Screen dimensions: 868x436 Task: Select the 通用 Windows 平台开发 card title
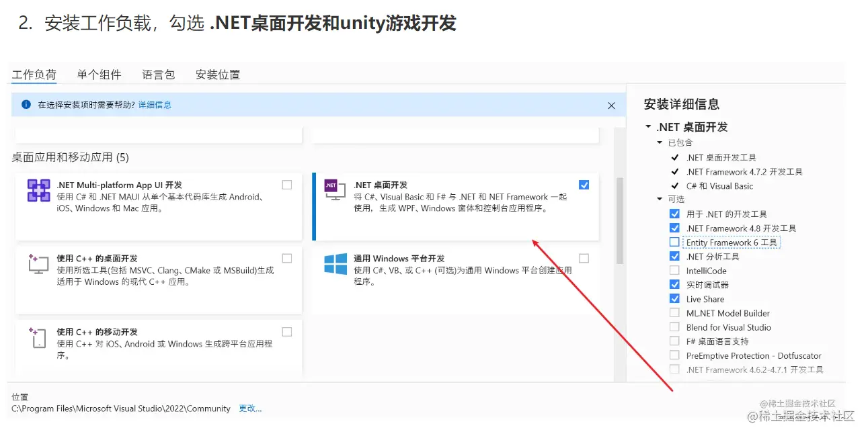pos(399,258)
